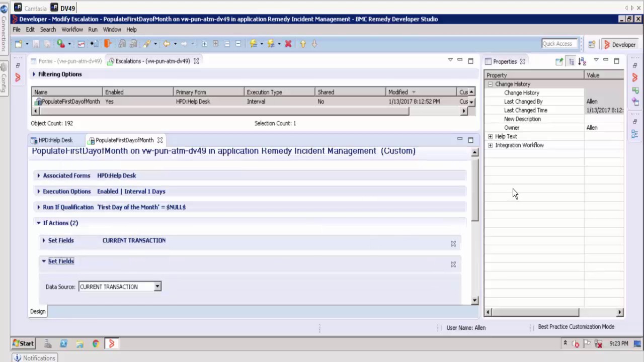Click the Move Down arrow icon

pyautogui.click(x=314, y=44)
